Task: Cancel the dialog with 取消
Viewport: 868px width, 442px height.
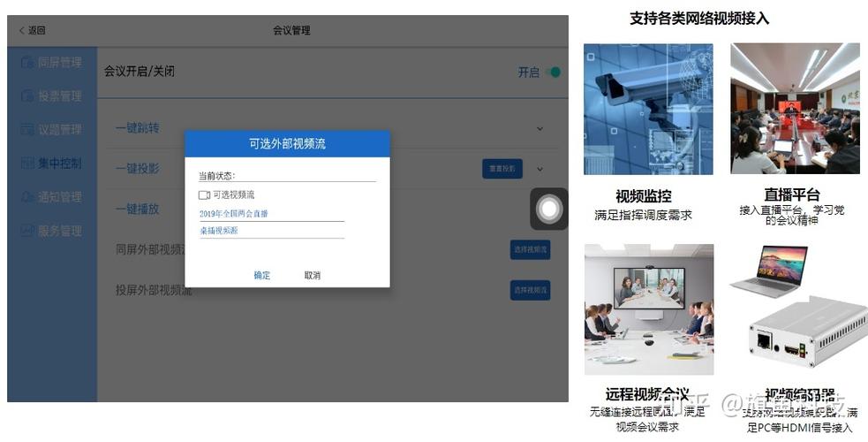Action: point(313,275)
